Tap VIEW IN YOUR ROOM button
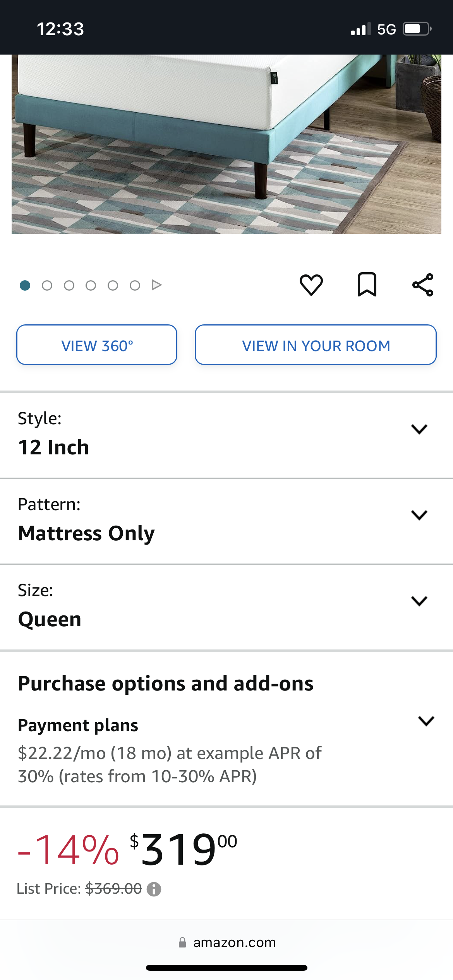Viewport: 453px width, 980px height. (316, 345)
